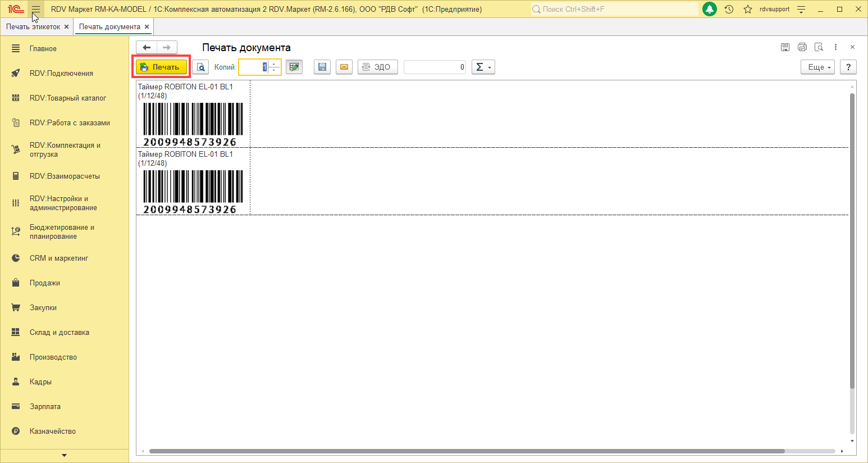Click the vertical scrollbar's up arrow
Image resolution: width=868 pixels, height=463 pixels.
point(852,87)
